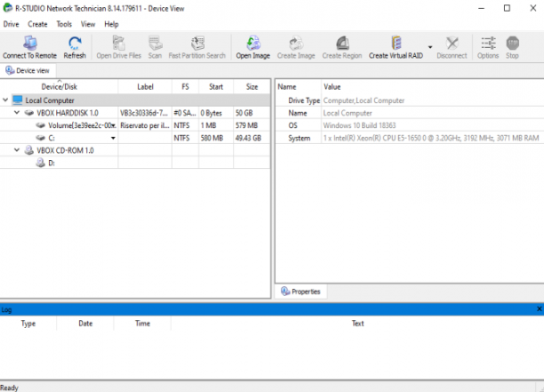The height and width of the screenshot is (392, 544).
Task: Click the Open Drive Files icon
Action: click(118, 43)
